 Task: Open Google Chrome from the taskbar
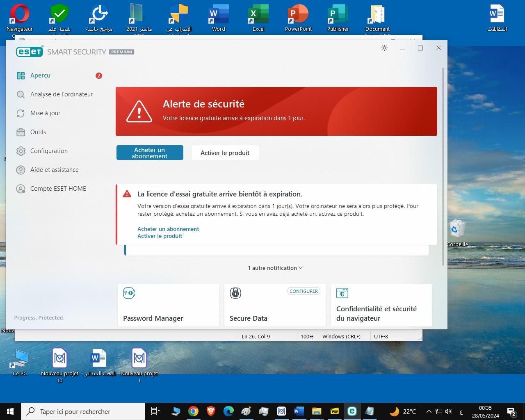[x=194, y=411]
